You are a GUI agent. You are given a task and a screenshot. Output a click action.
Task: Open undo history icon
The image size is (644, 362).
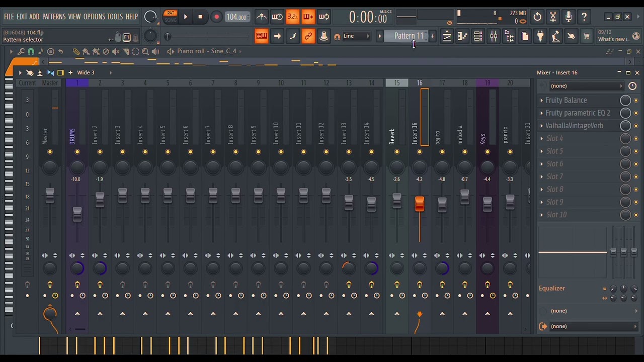click(537, 17)
